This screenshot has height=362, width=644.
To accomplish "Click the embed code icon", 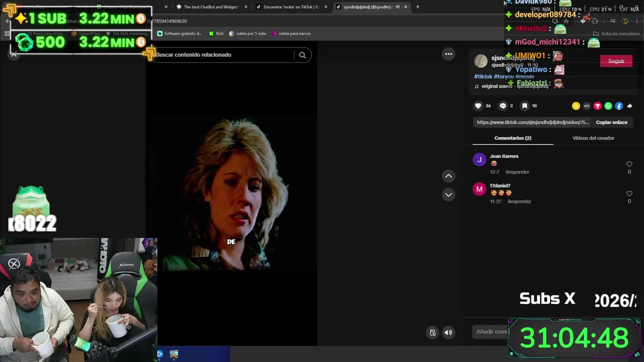I will (x=587, y=106).
